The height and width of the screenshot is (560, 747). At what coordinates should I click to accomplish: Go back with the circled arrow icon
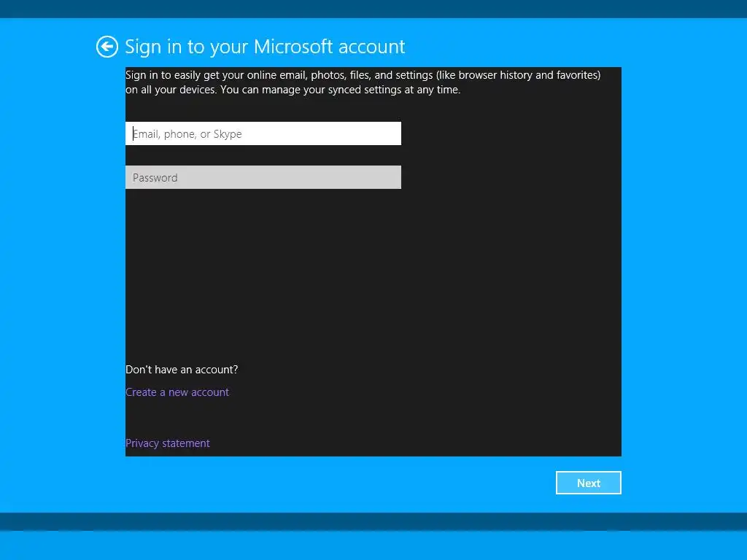(107, 47)
